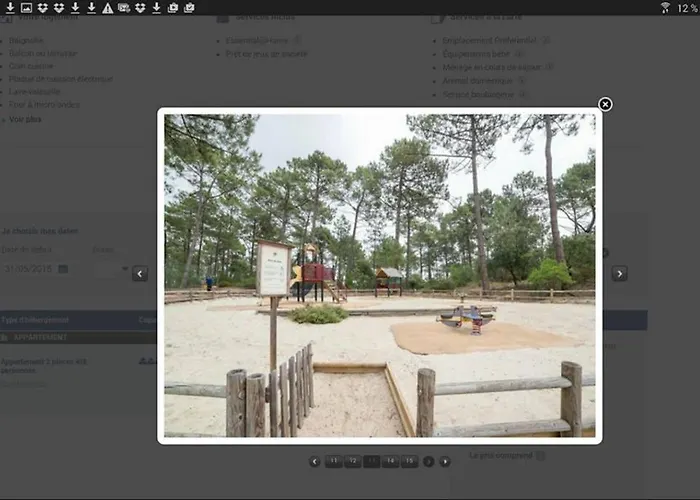
Task: Go to the previous thumbnail page in the pager
Action: click(x=315, y=461)
